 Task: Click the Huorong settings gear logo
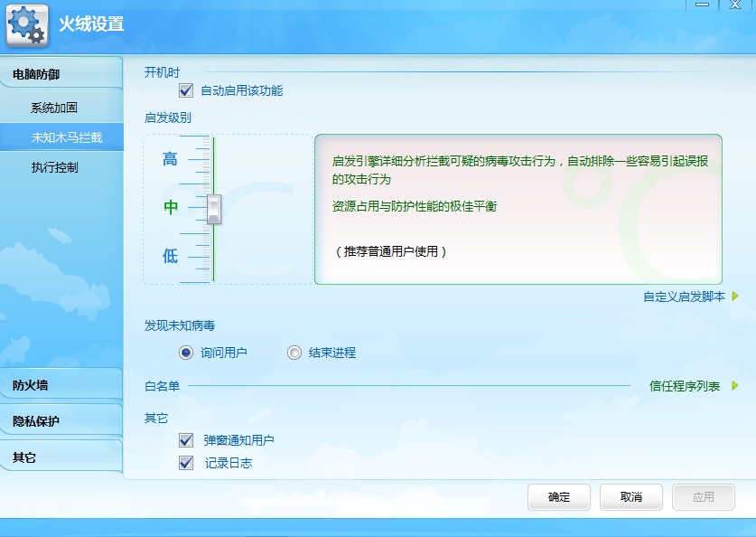27,24
